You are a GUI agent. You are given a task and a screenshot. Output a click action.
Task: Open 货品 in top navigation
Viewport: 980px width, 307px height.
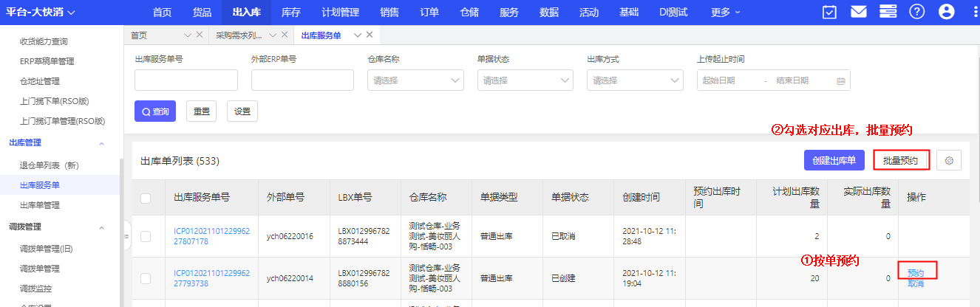click(203, 12)
